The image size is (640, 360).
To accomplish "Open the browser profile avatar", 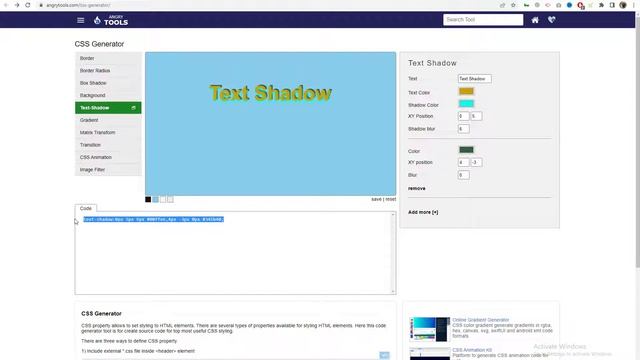I will pos(623,5).
